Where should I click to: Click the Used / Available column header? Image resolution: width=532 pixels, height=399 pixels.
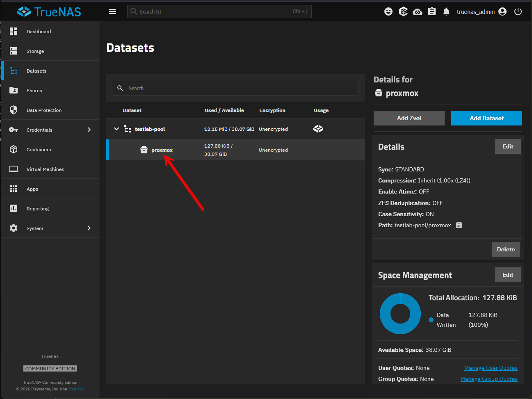point(224,110)
